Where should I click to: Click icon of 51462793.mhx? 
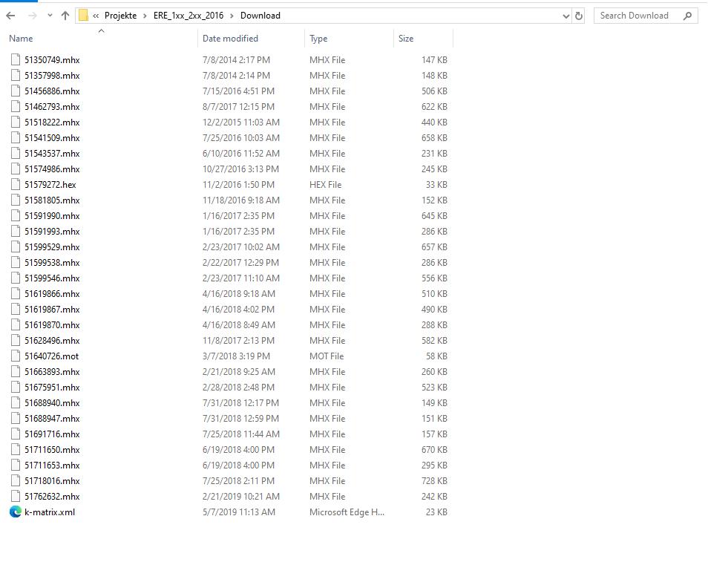click(16, 107)
